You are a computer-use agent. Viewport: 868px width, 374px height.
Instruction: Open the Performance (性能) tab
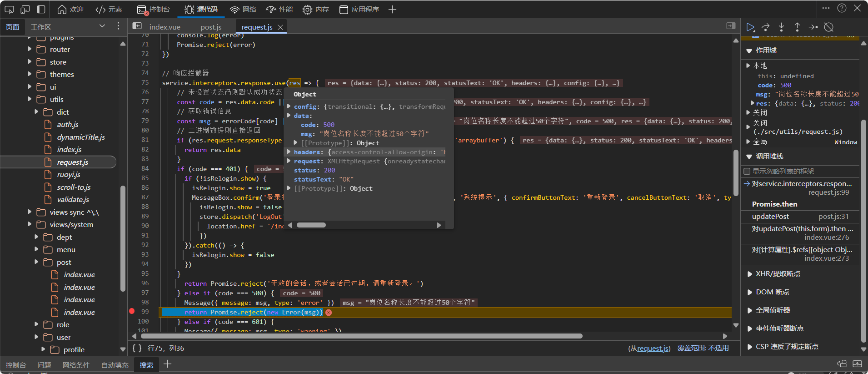[x=279, y=9]
